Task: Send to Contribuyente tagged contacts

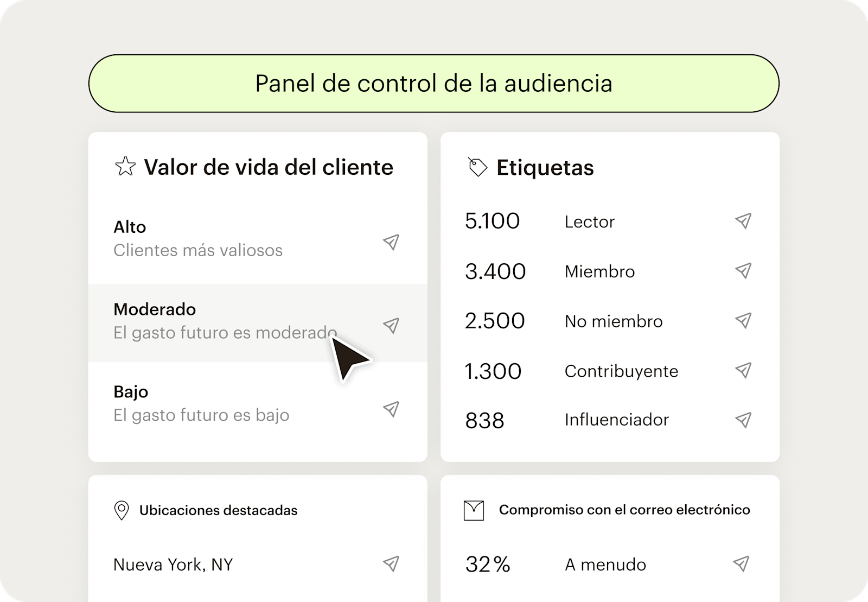Action: click(x=743, y=370)
